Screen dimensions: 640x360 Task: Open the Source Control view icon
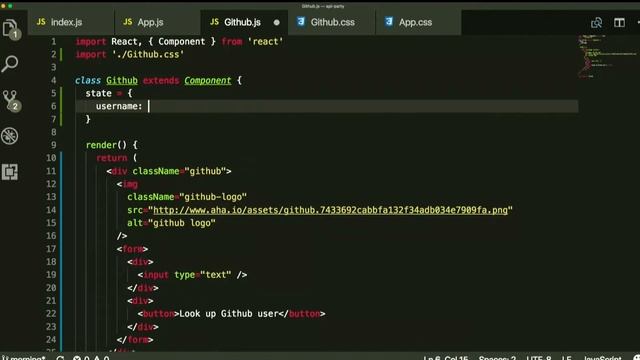point(11,100)
